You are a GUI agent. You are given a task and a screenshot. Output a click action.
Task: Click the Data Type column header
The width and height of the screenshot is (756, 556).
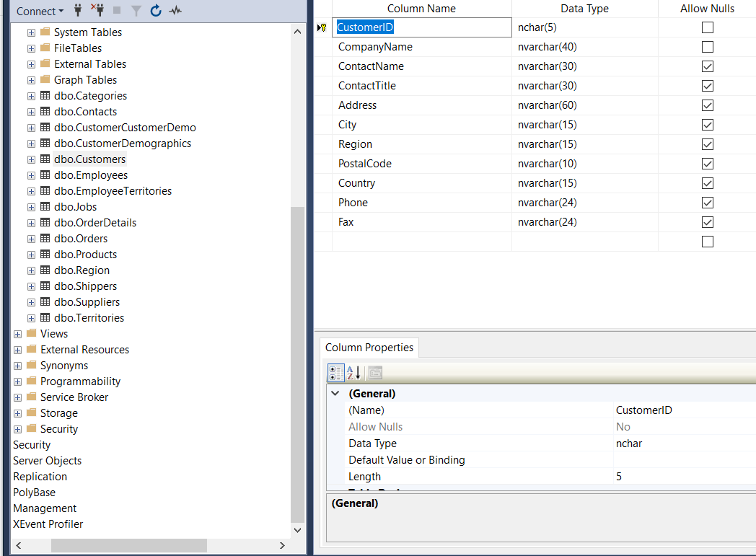point(584,9)
